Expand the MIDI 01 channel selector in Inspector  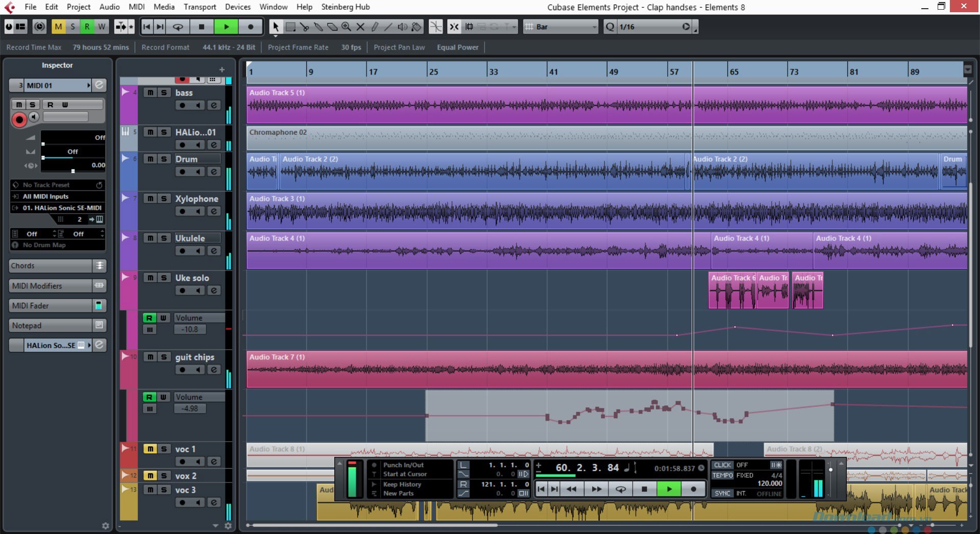pos(88,85)
